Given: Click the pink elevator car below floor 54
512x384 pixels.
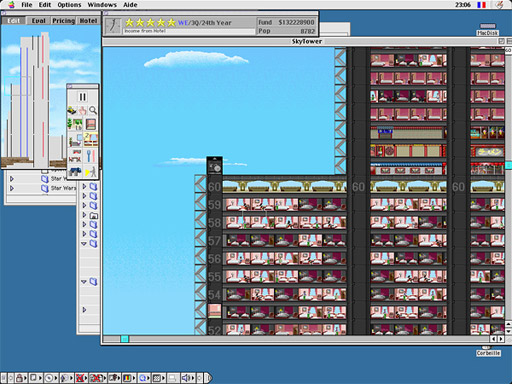Looking at the screenshot, I should (x=214, y=311).
